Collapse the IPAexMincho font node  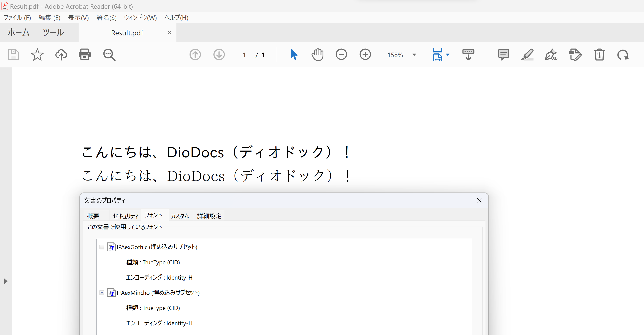coord(102,293)
